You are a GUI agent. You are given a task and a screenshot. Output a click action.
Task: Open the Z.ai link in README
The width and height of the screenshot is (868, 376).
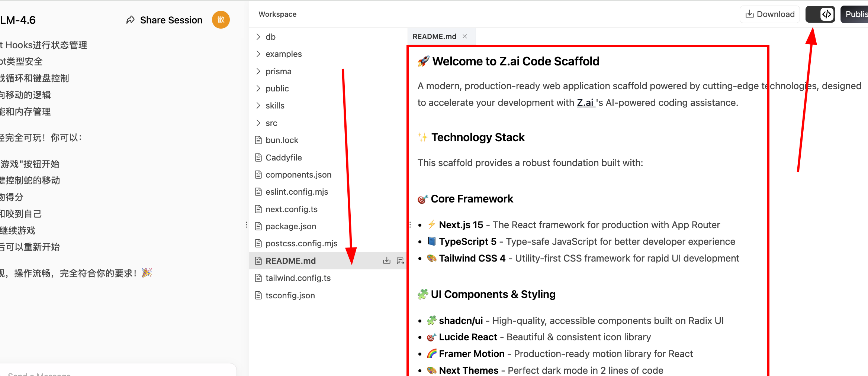pos(585,103)
